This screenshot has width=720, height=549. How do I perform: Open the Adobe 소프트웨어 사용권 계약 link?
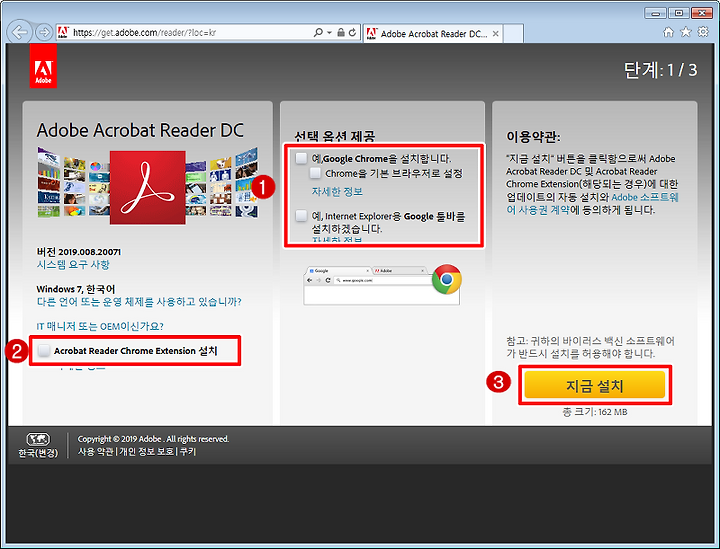(x=592, y=203)
